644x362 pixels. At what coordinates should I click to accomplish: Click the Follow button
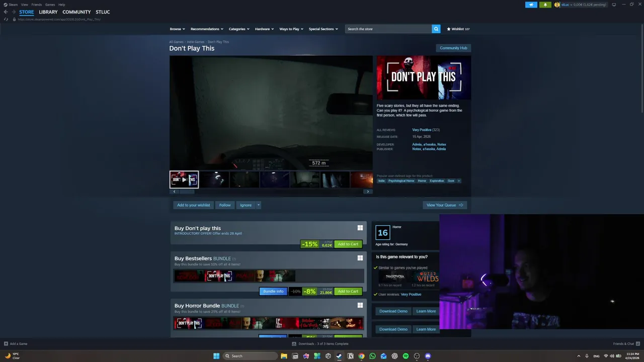pos(225,205)
